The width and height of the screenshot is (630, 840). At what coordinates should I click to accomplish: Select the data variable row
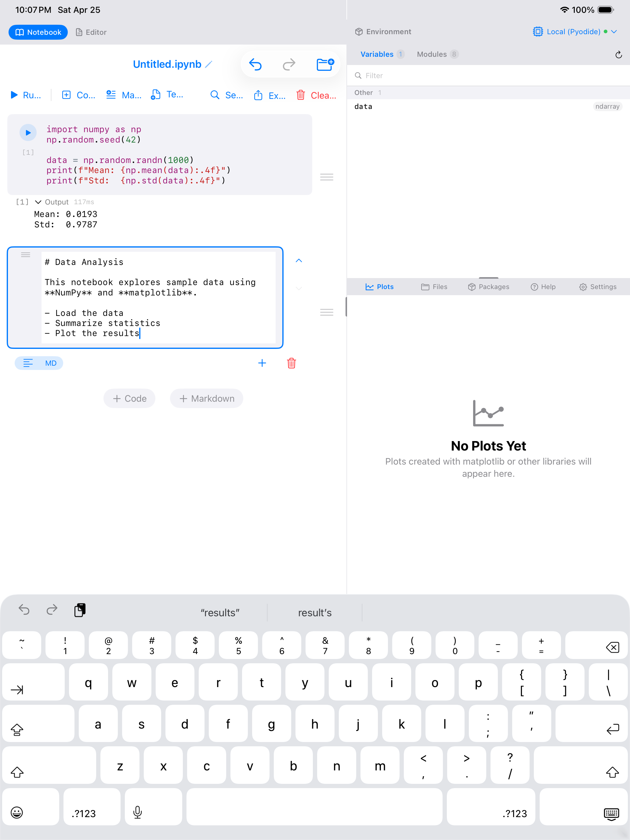[488, 106]
